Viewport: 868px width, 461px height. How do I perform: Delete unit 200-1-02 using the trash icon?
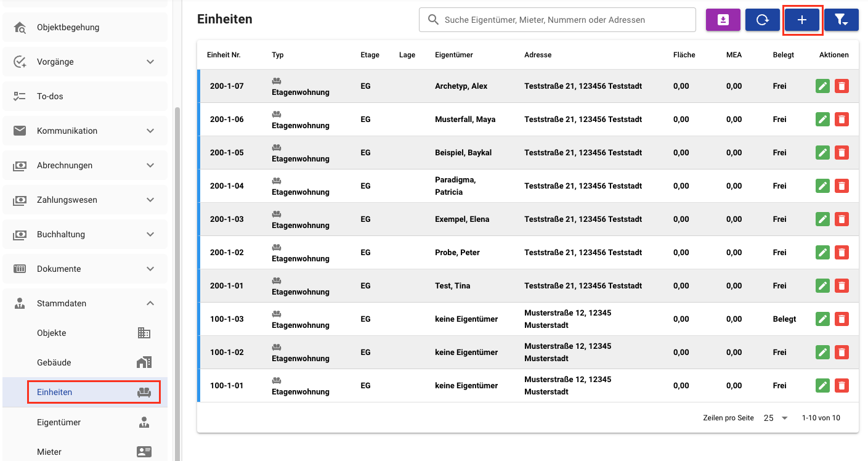pyautogui.click(x=842, y=253)
